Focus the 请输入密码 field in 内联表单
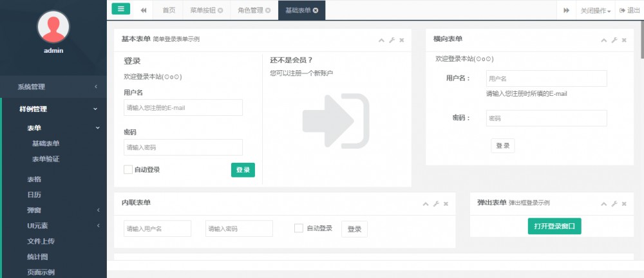 [239, 228]
